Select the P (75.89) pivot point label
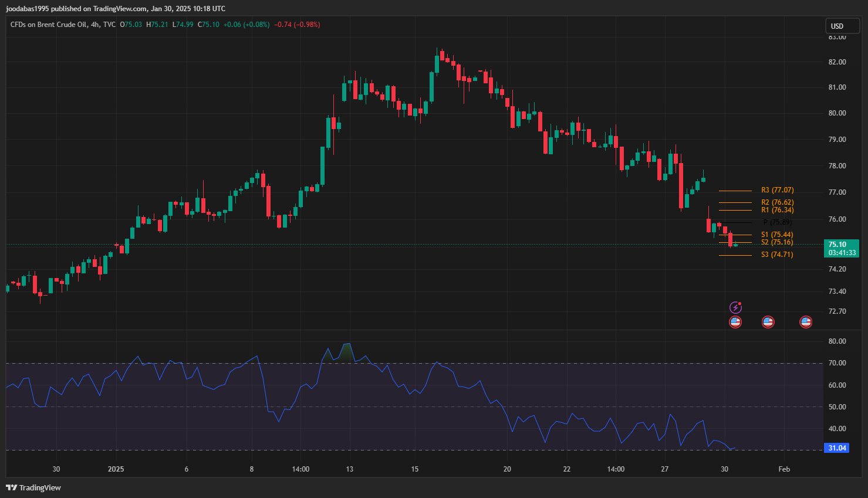868x498 pixels. pos(777,222)
